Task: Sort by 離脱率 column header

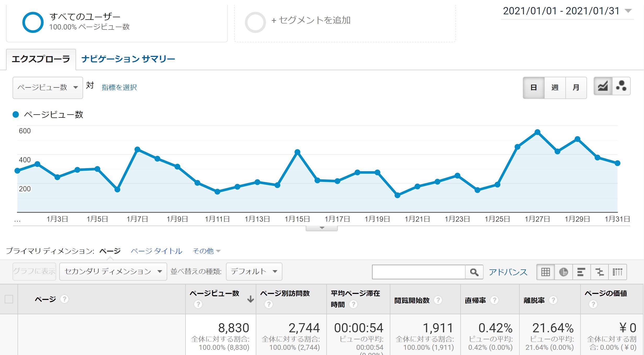Action: 534,300
